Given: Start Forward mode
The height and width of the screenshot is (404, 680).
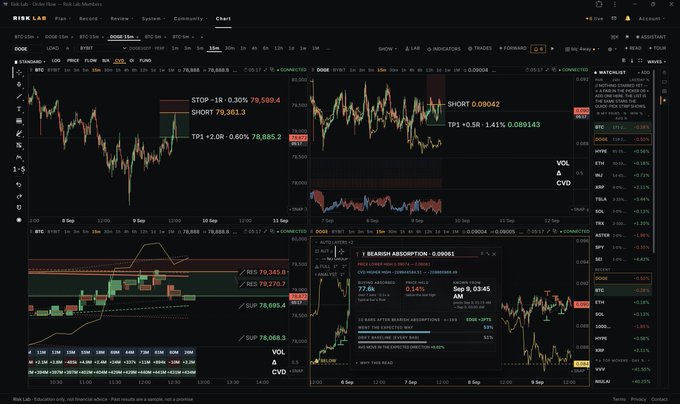Looking at the screenshot, I should 513,49.
